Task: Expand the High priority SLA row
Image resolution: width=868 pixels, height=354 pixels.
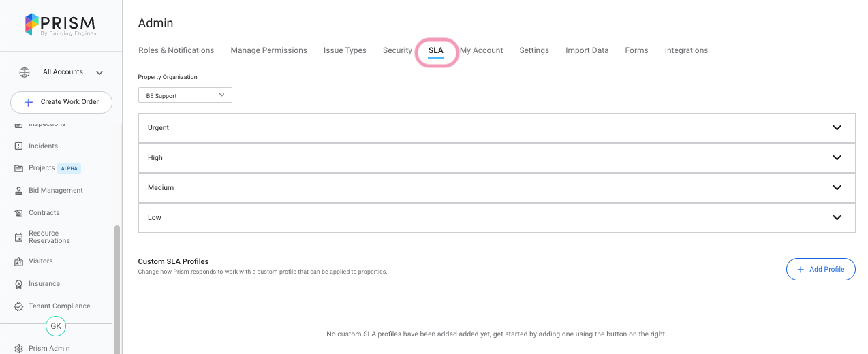Action: 837,158
